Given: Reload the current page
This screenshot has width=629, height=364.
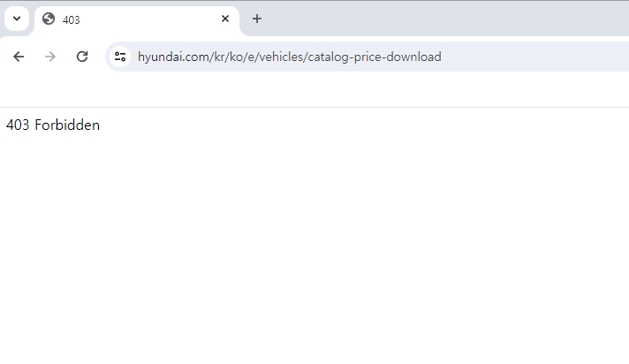Looking at the screenshot, I should 82,57.
